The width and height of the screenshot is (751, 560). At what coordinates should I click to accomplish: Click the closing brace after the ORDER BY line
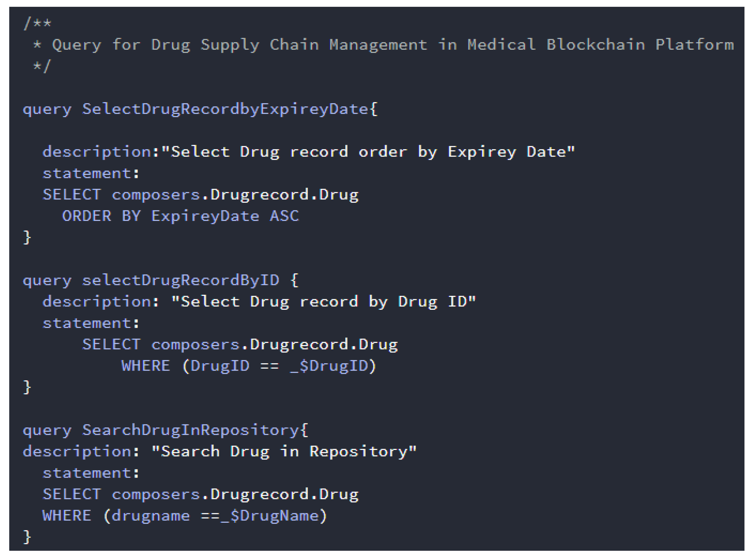27,237
